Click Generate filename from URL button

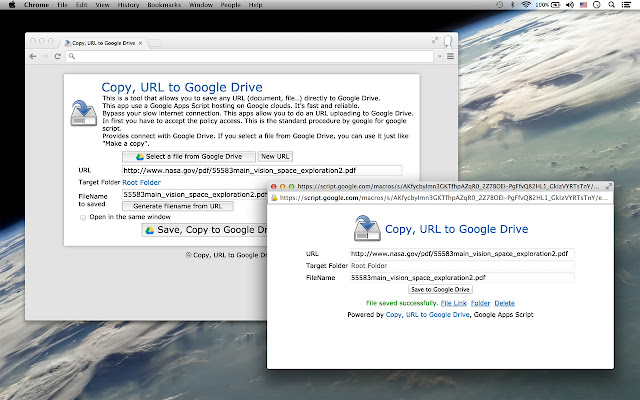(178, 206)
